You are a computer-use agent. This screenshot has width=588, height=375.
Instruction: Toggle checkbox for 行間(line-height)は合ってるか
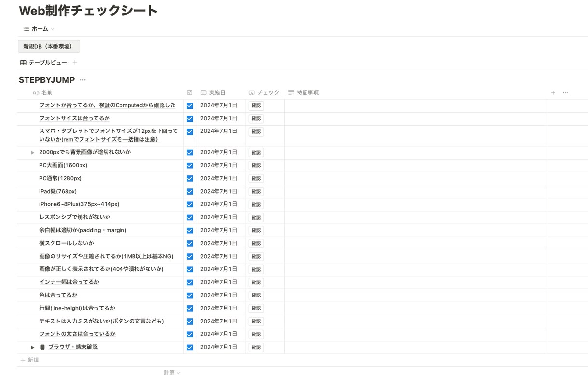pyautogui.click(x=190, y=309)
